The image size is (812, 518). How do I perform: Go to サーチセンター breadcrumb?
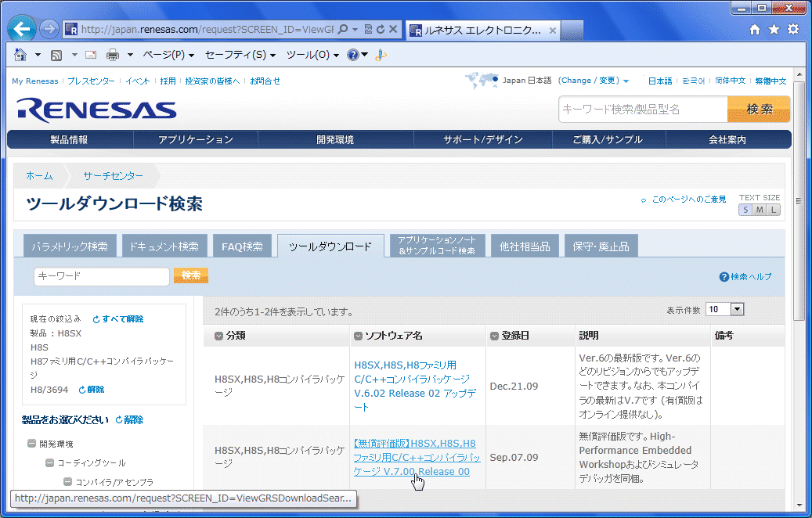point(113,176)
